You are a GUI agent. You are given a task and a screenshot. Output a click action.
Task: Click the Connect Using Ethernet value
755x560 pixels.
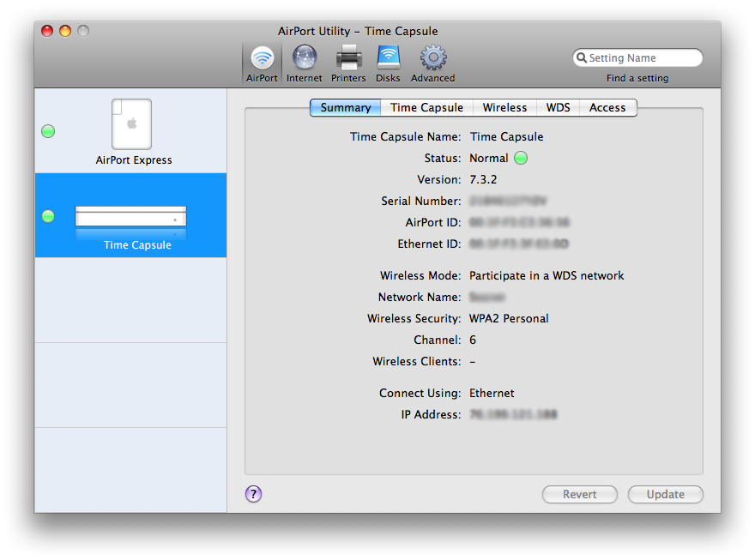(x=492, y=393)
